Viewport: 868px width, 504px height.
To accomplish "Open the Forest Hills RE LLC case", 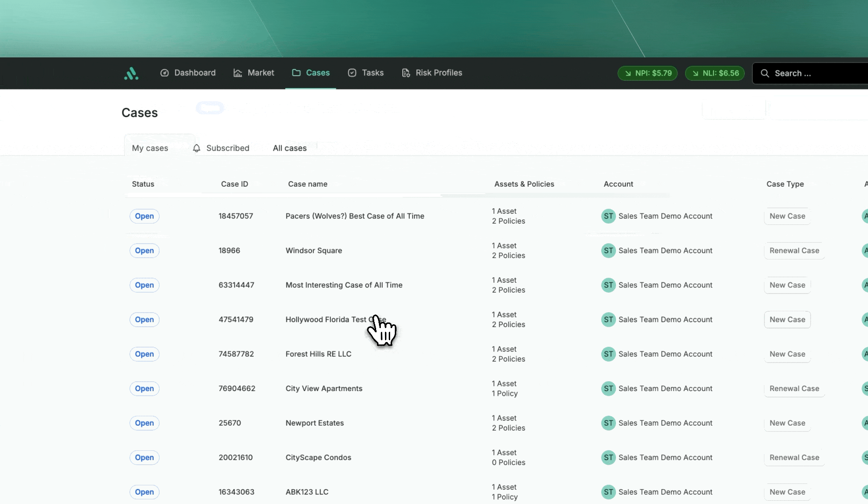I will [x=318, y=354].
